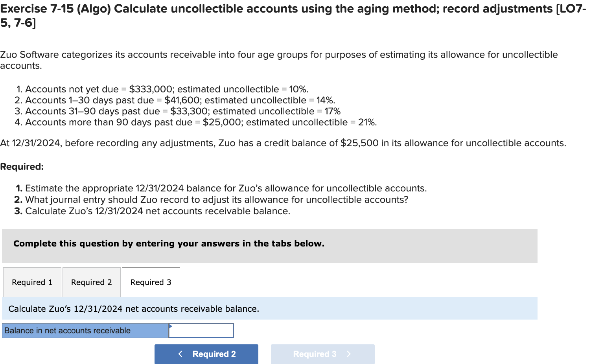
Task: Click the paragraph mentioning the $25,500 credit balance
Action: click(283, 143)
